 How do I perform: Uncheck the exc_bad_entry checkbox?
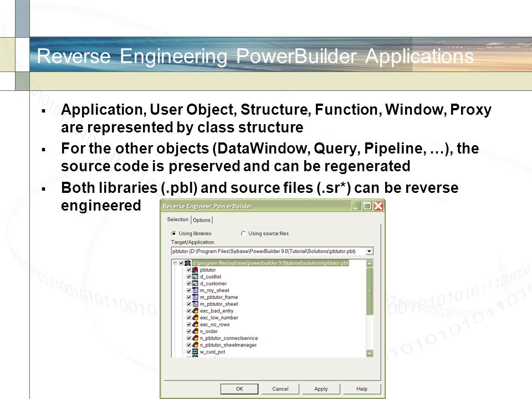coord(189,311)
